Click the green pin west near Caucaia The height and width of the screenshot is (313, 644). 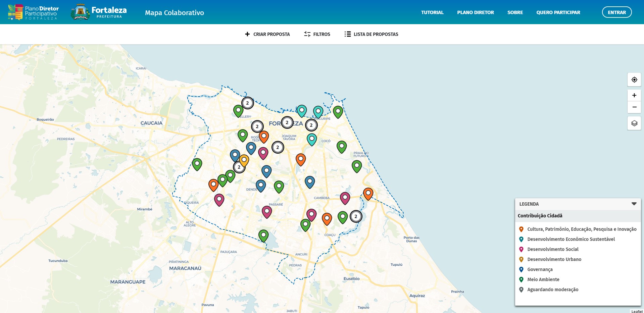pyautogui.click(x=197, y=164)
